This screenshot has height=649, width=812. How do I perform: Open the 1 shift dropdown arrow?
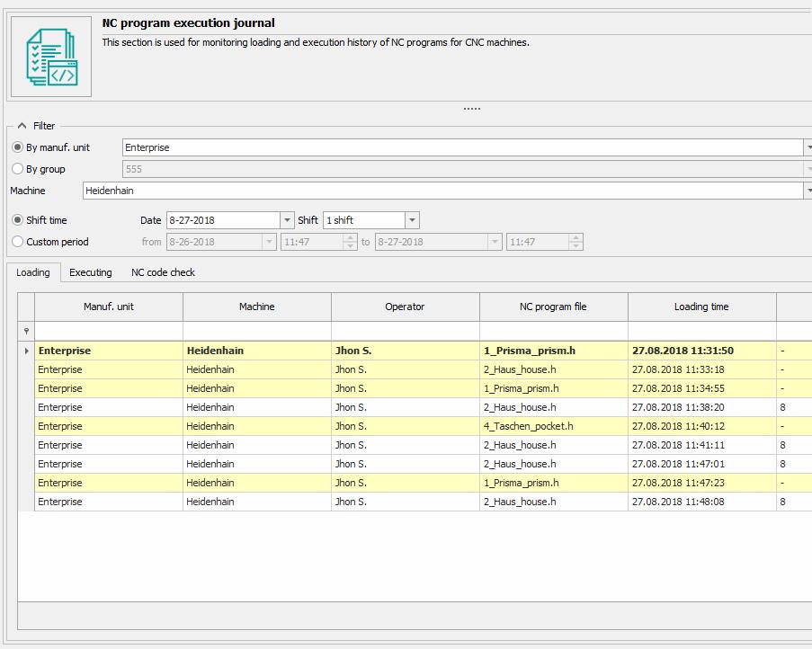(412, 220)
